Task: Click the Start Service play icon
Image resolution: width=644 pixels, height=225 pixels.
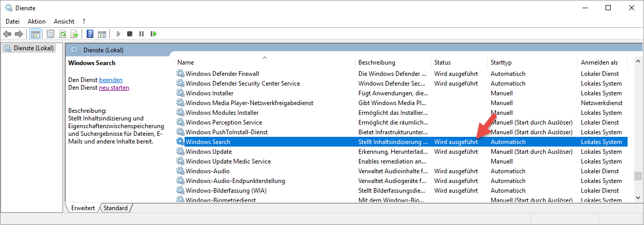Action: 118,34
